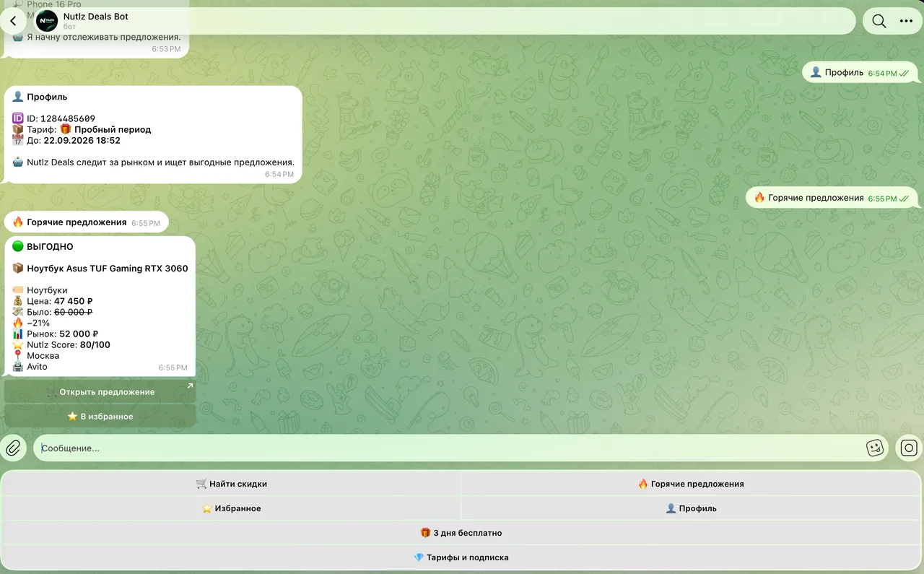924x574 pixels.
Task: Search in this chat with magnifier icon
Action: click(x=879, y=21)
